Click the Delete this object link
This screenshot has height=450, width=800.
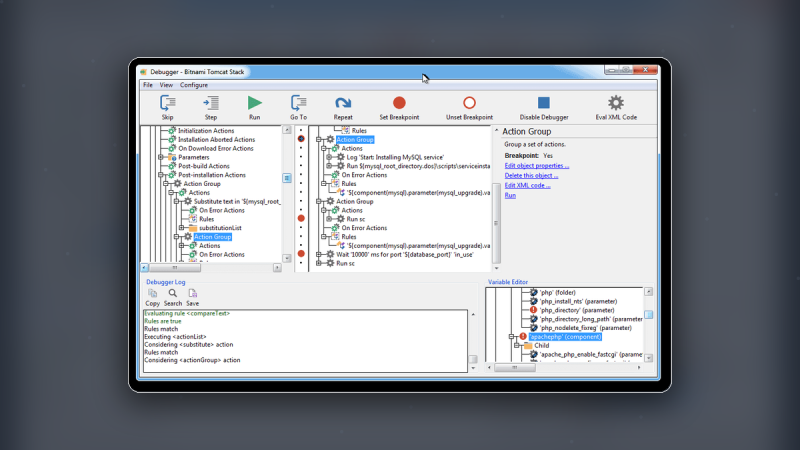pyautogui.click(x=531, y=176)
